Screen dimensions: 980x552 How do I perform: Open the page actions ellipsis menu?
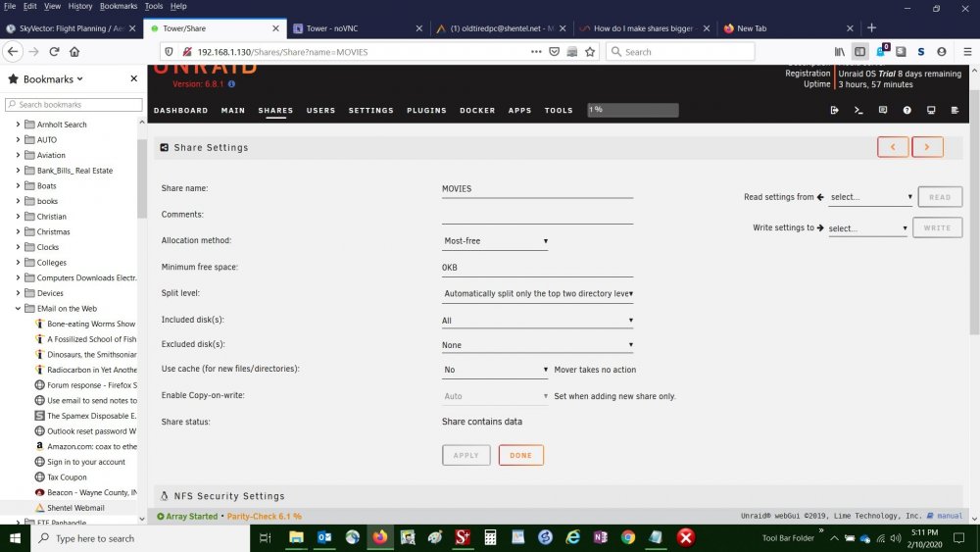(536, 52)
